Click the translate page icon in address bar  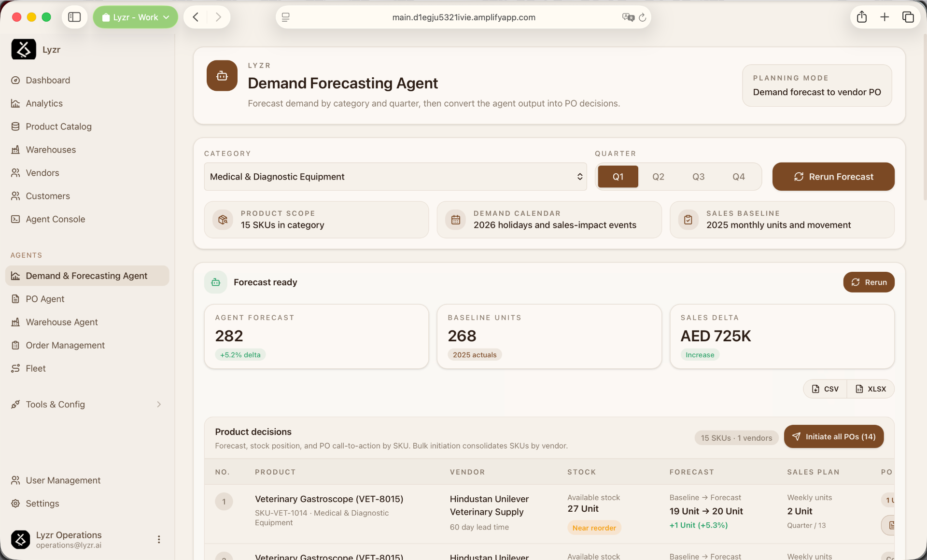(628, 17)
